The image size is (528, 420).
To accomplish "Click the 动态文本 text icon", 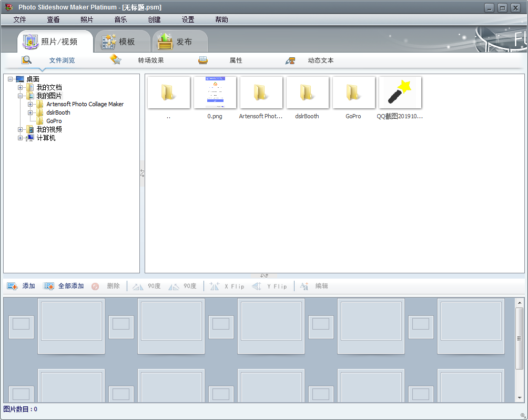I will (x=290, y=60).
